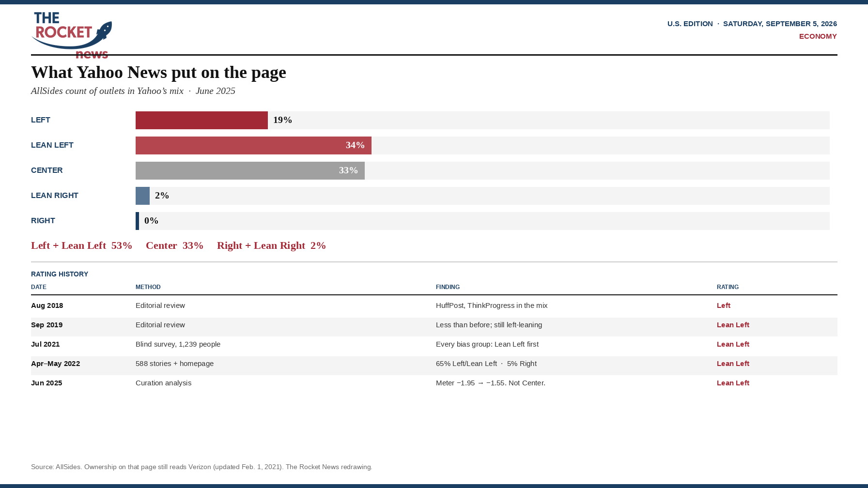Click the Curation analysis cell
The image size is (868, 488).
[x=163, y=383]
